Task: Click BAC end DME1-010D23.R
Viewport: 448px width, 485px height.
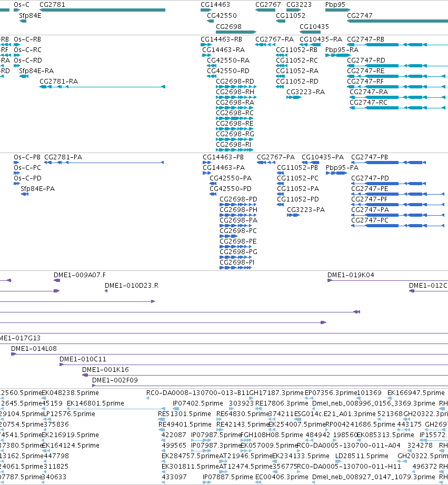Action: [132, 286]
